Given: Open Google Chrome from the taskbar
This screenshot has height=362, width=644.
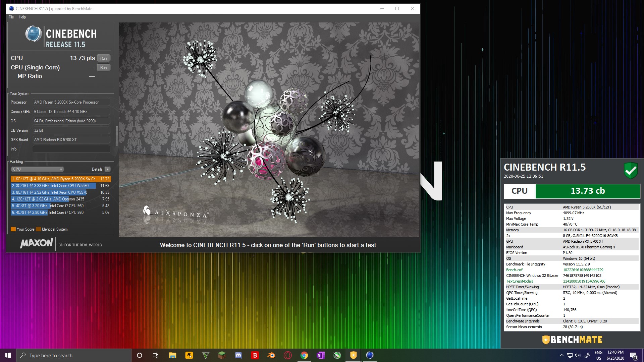Looking at the screenshot, I should click(x=304, y=355).
